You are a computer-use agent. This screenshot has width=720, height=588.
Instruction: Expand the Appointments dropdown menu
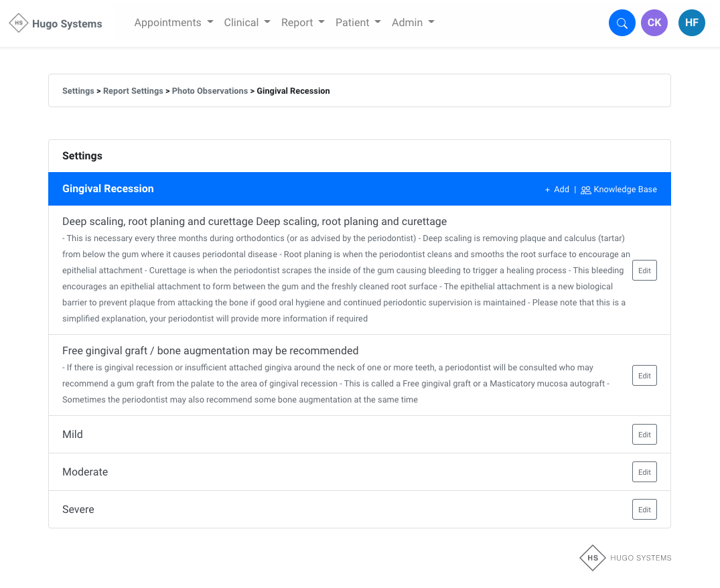point(173,23)
